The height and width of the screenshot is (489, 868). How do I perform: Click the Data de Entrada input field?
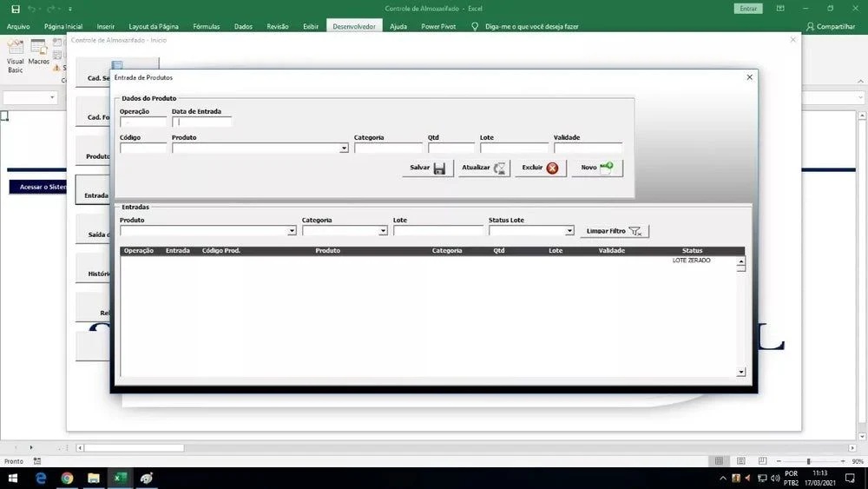pos(202,122)
